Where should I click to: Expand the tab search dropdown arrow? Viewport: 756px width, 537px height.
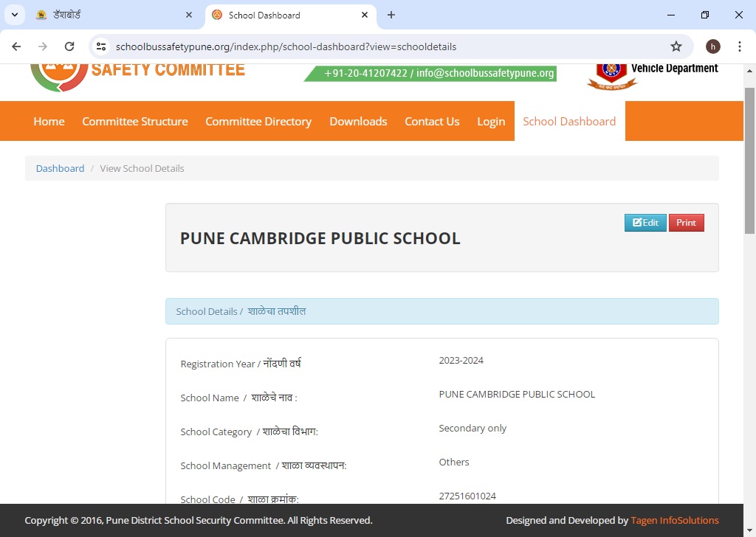tap(14, 15)
